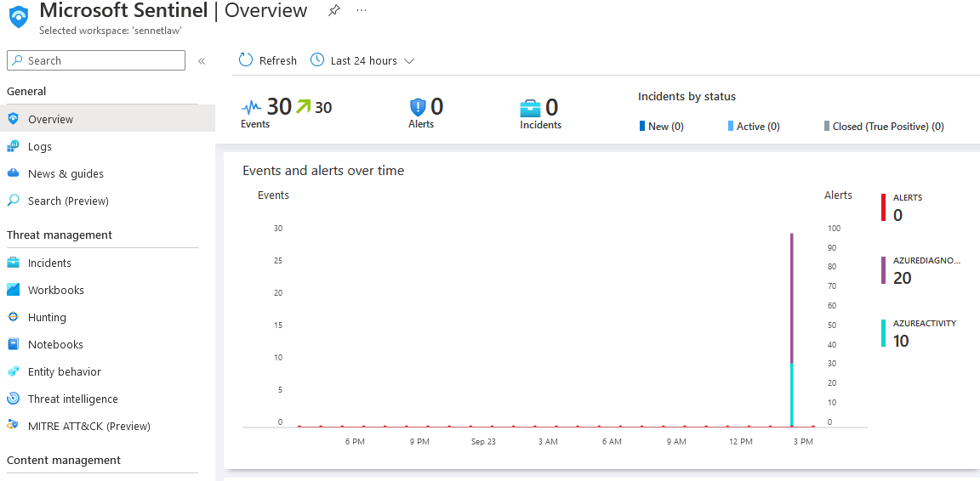Open MITRE ATT&CK (Preview) page
The image size is (980, 481).
(88, 426)
